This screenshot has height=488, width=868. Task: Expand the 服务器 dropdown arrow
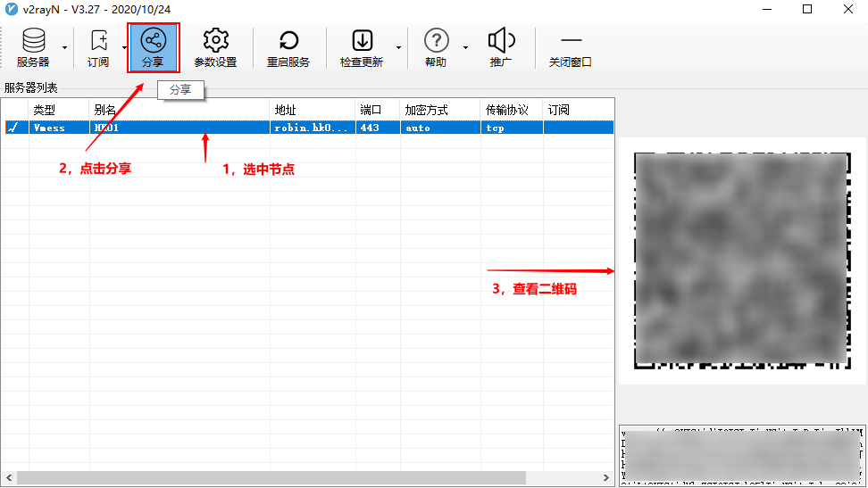[x=64, y=47]
